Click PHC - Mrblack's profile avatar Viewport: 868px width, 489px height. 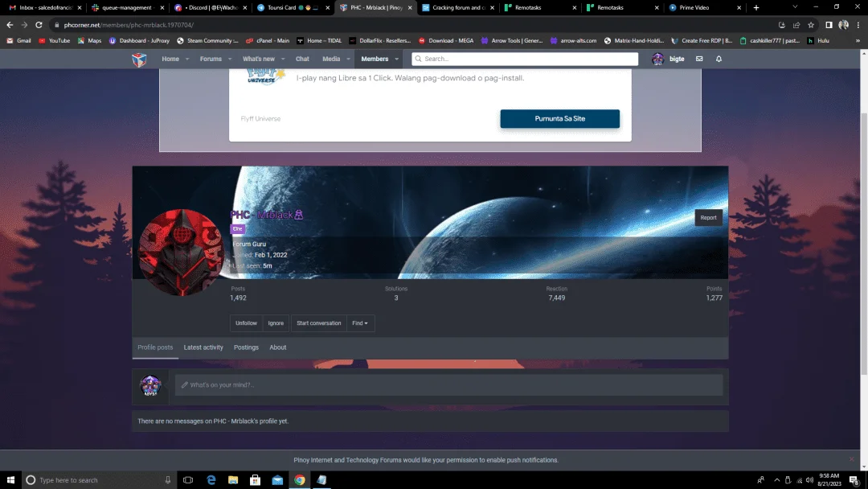click(x=181, y=253)
